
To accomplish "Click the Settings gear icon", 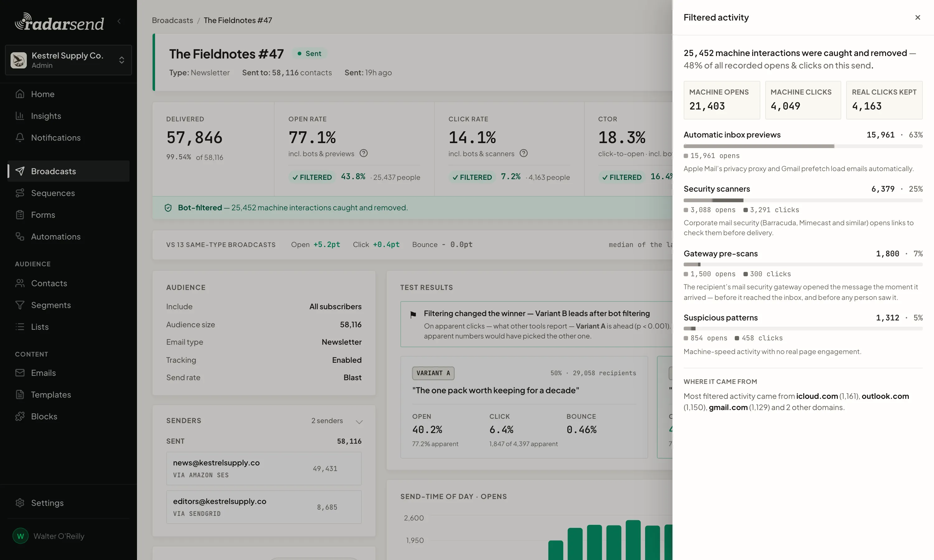I will click(20, 503).
